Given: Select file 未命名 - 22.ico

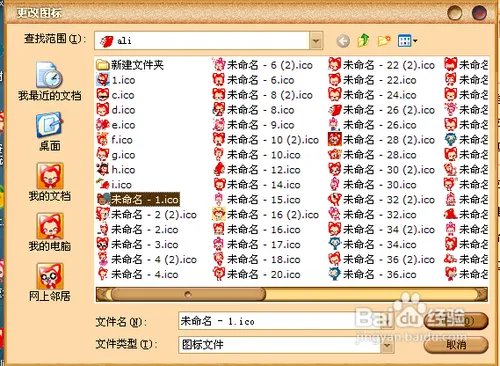Looking at the screenshot, I should coord(373,80).
